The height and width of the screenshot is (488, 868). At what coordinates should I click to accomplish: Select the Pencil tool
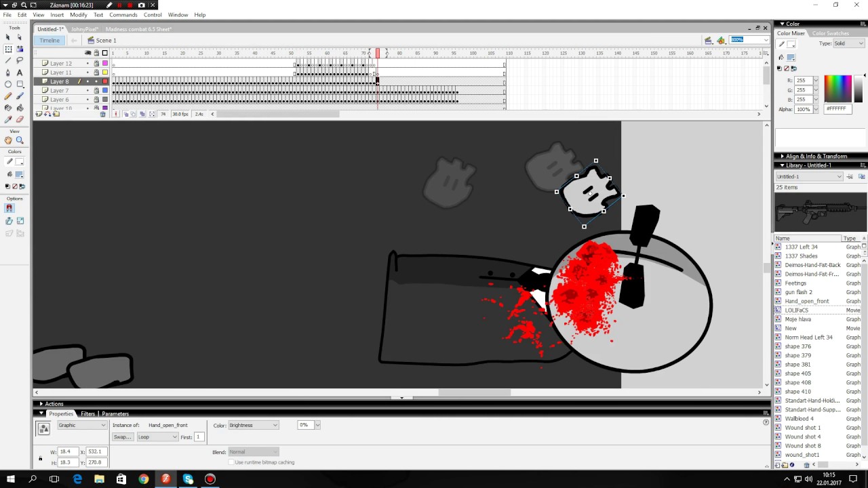point(8,96)
